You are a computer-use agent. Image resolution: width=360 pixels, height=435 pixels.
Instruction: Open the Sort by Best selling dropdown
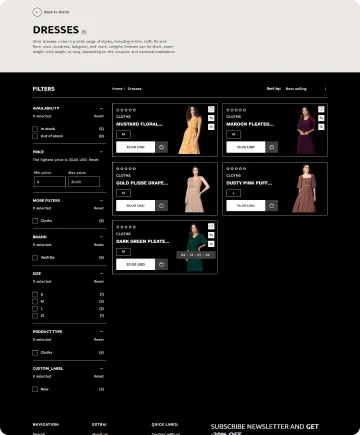point(306,89)
